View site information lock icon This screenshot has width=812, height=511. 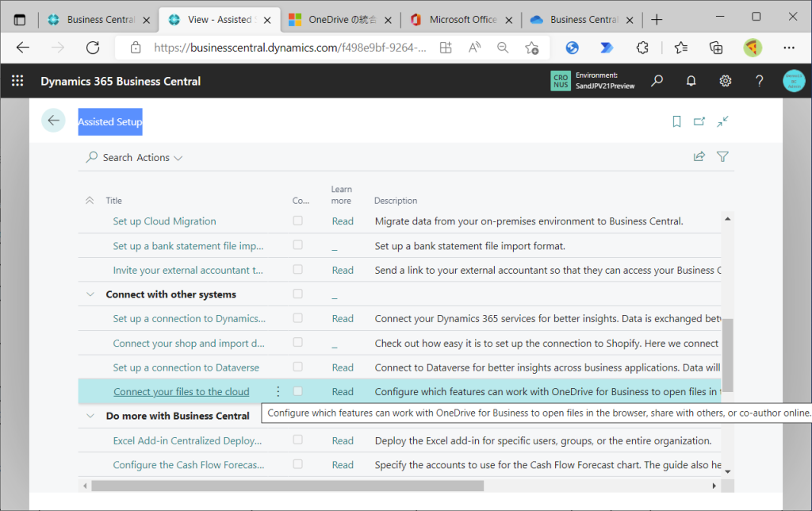coord(136,48)
